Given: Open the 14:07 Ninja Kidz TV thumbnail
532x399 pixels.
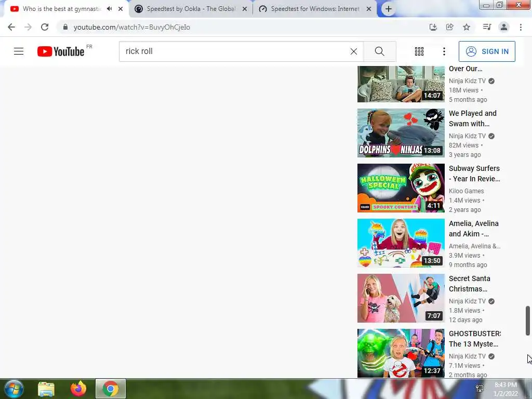Looking at the screenshot, I should point(401,84).
